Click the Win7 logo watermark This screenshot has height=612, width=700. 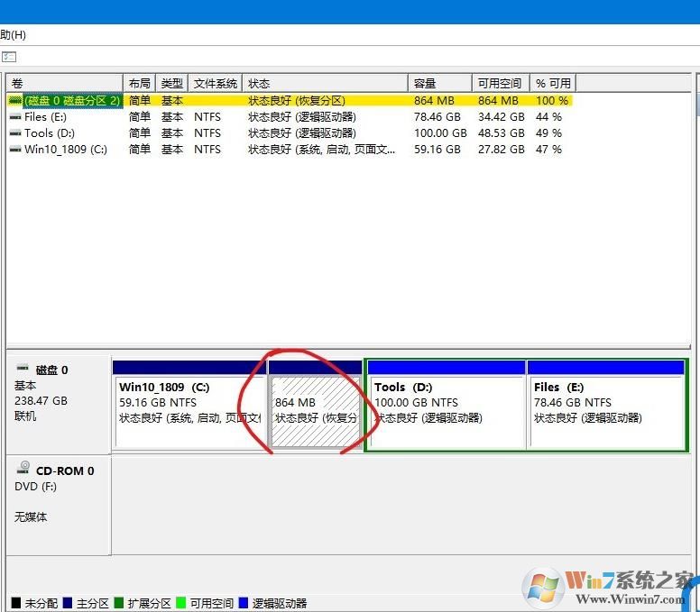(548, 586)
